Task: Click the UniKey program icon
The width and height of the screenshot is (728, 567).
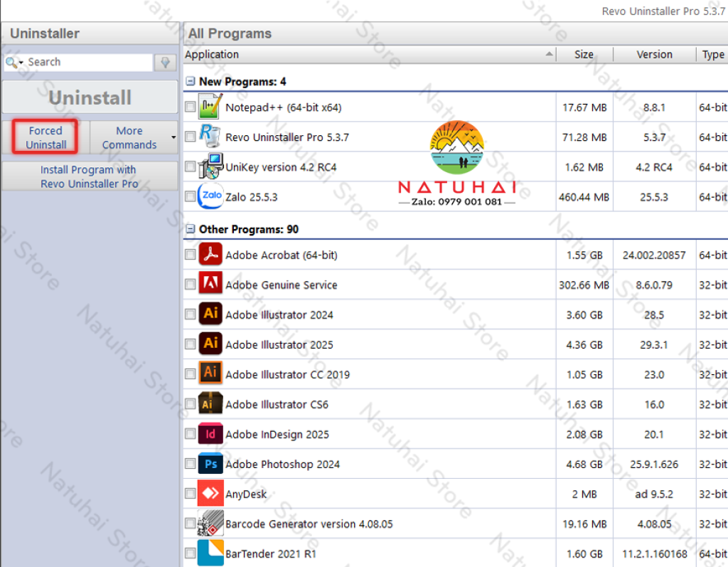Action: [210, 166]
